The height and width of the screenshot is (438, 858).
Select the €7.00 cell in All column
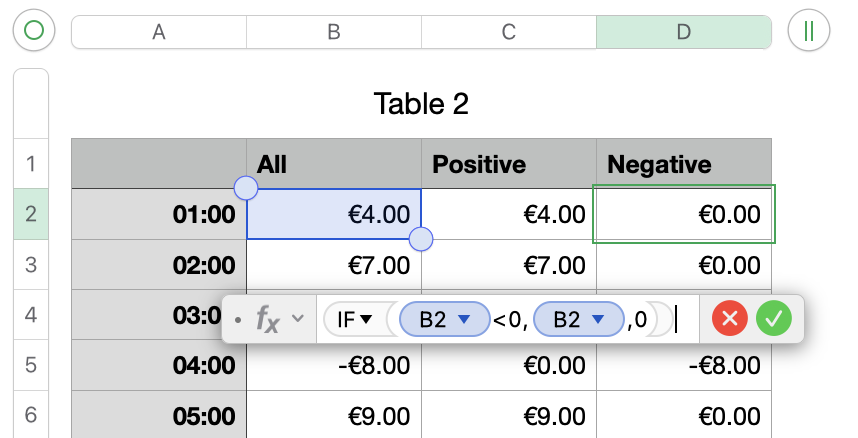coord(334,266)
